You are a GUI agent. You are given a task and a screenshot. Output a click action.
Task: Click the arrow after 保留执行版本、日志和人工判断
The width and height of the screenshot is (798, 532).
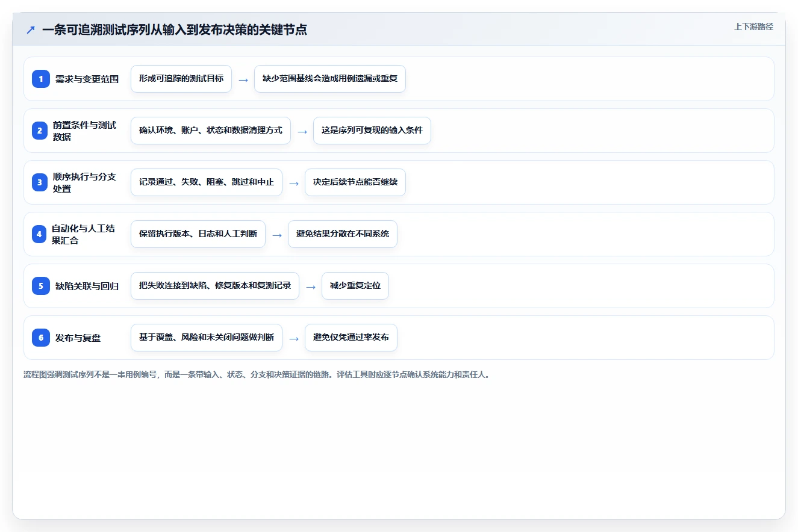[277, 235]
